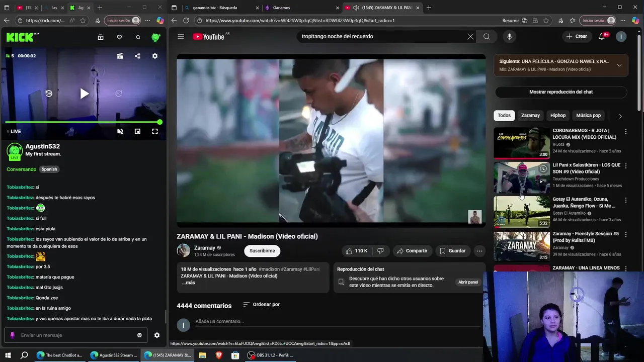This screenshot has height=362, width=644.
Task: Open options for Gotay El Autentiko video
Action: click(626, 200)
